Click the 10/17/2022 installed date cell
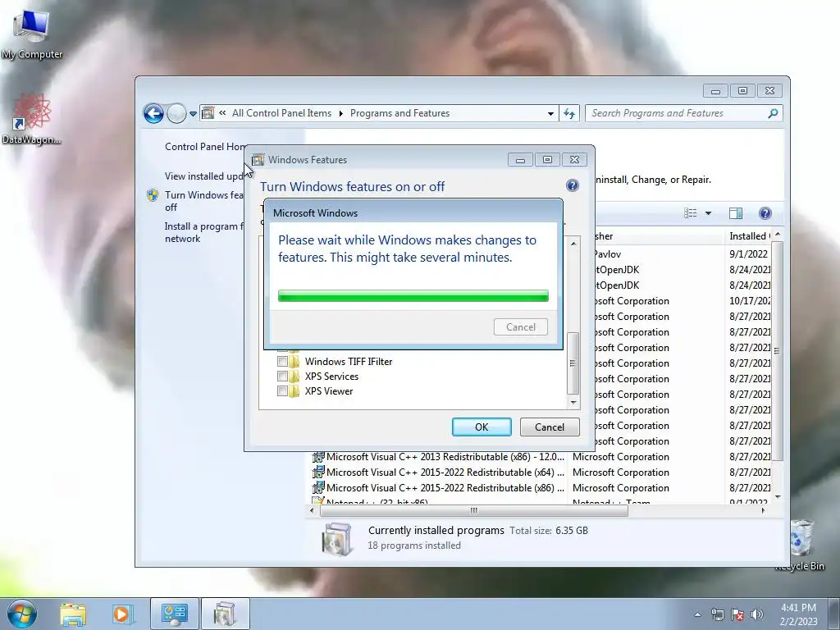This screenshot has width=840, height=630. 750,301
